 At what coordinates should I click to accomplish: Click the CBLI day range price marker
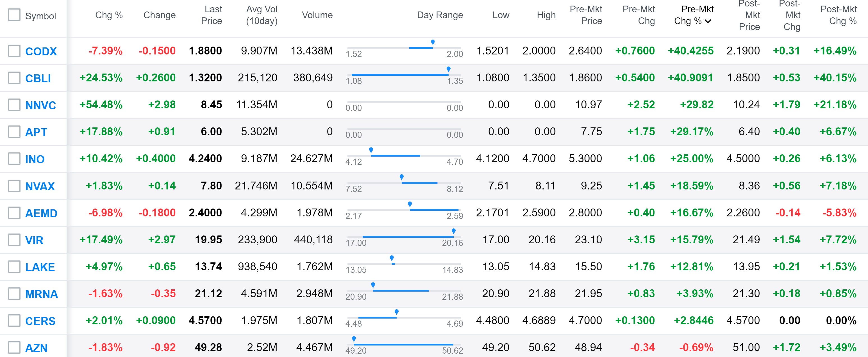448,69
